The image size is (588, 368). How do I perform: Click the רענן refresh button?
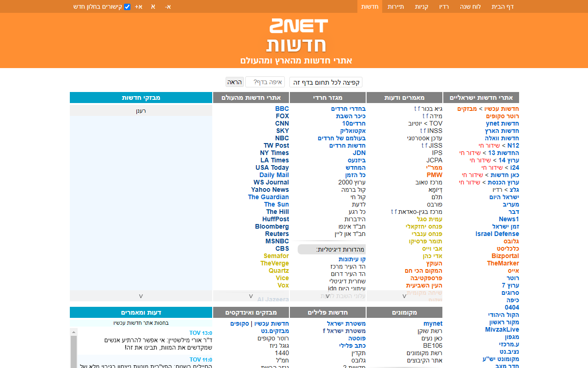[x=141, y=111]
